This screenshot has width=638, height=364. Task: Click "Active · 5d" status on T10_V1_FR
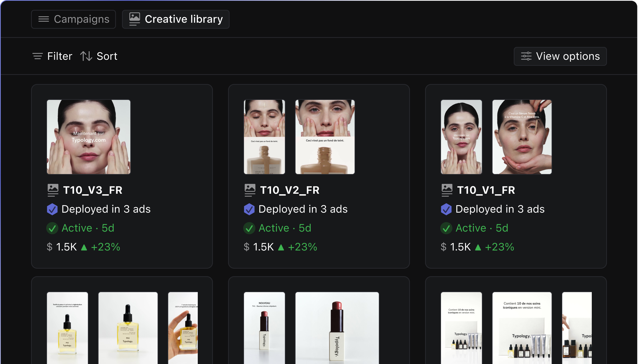click(482, 228)
